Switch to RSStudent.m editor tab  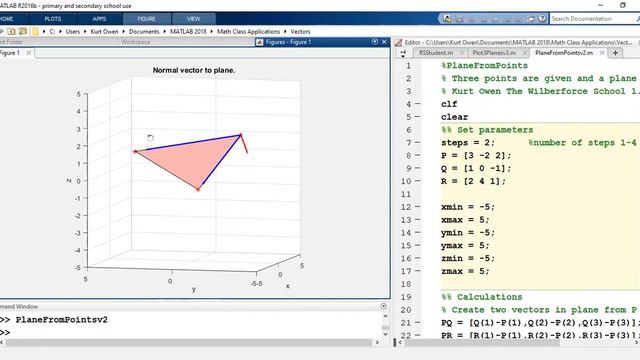pos(436,53)
